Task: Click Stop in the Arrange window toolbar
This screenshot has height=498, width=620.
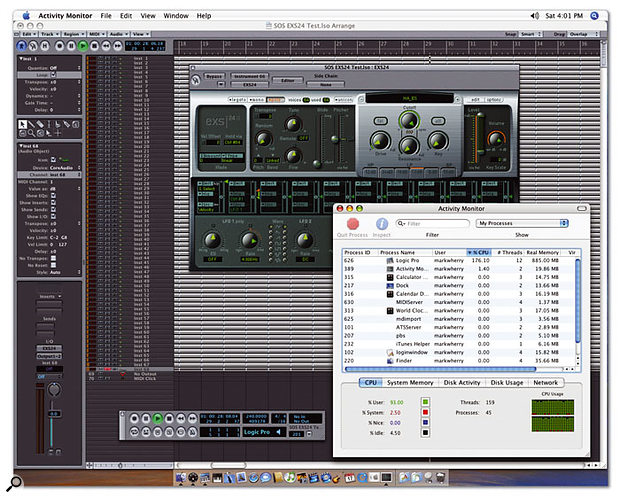Action: tap(95, 46)
